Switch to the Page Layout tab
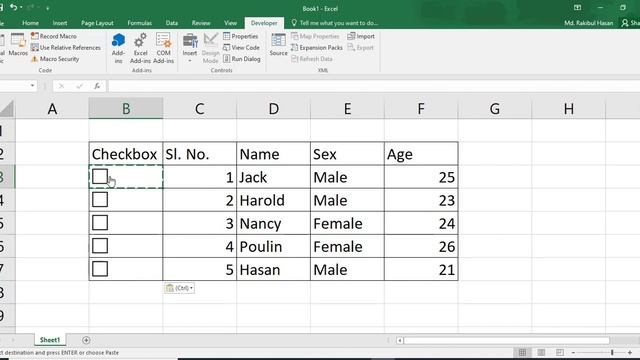640x360 pixels. pos(97,23)
